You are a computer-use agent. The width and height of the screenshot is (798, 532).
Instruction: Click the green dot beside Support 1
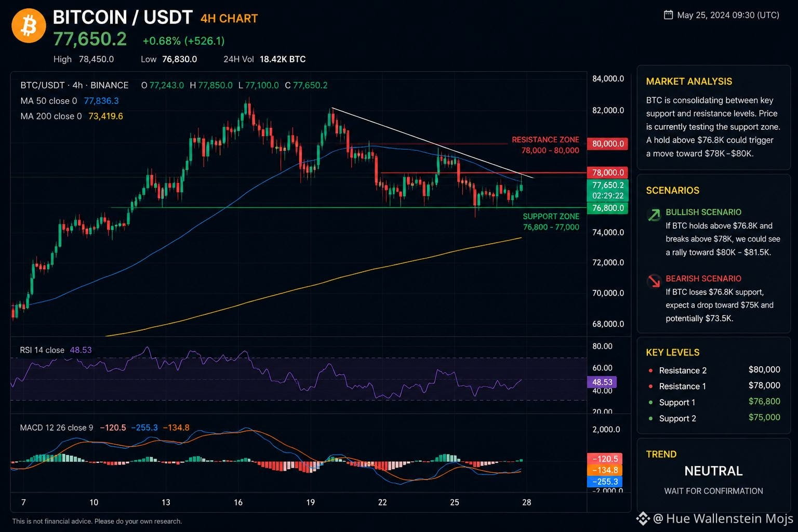[x=650, y=403]
